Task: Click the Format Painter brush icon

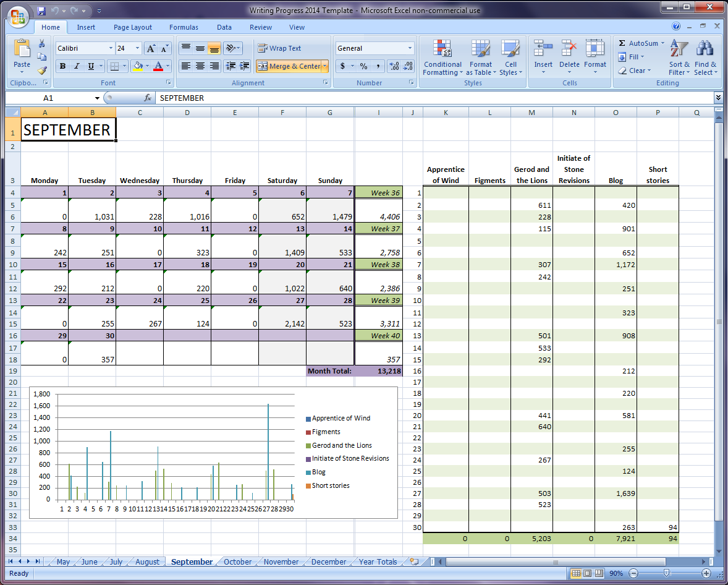Action: 42,70
